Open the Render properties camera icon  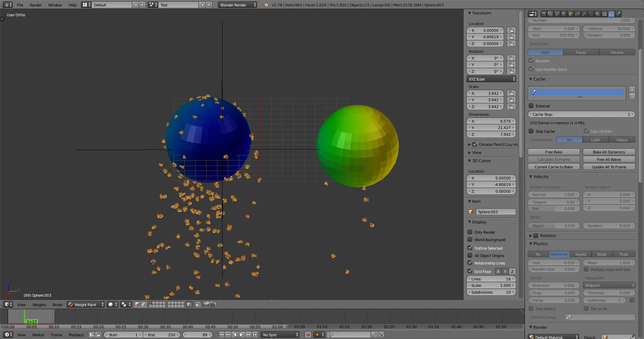544,14
